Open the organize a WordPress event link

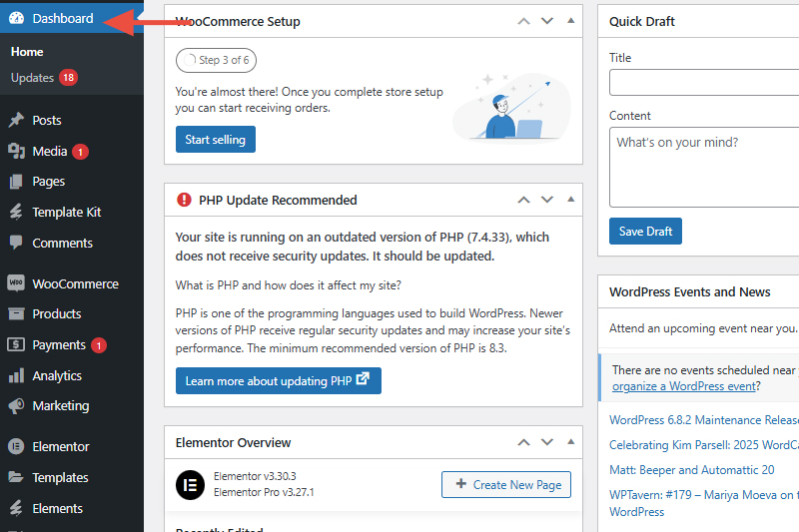(x=684, y=386)
